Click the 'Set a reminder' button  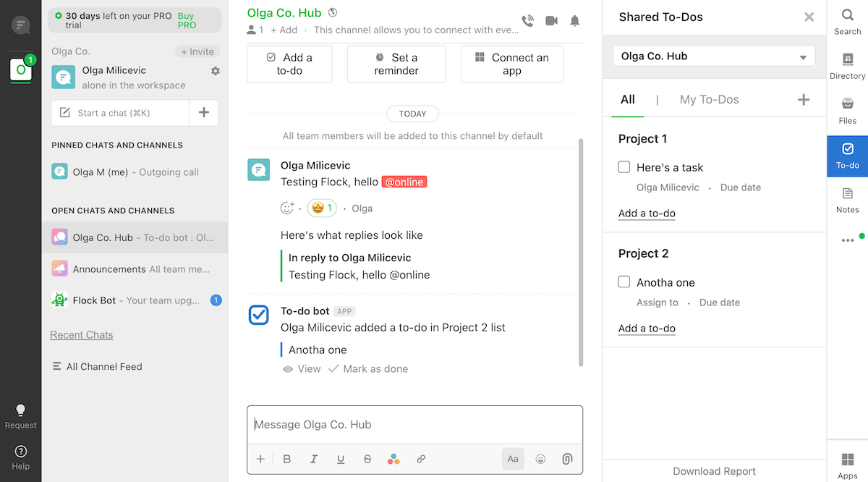[x=396, y=64]
